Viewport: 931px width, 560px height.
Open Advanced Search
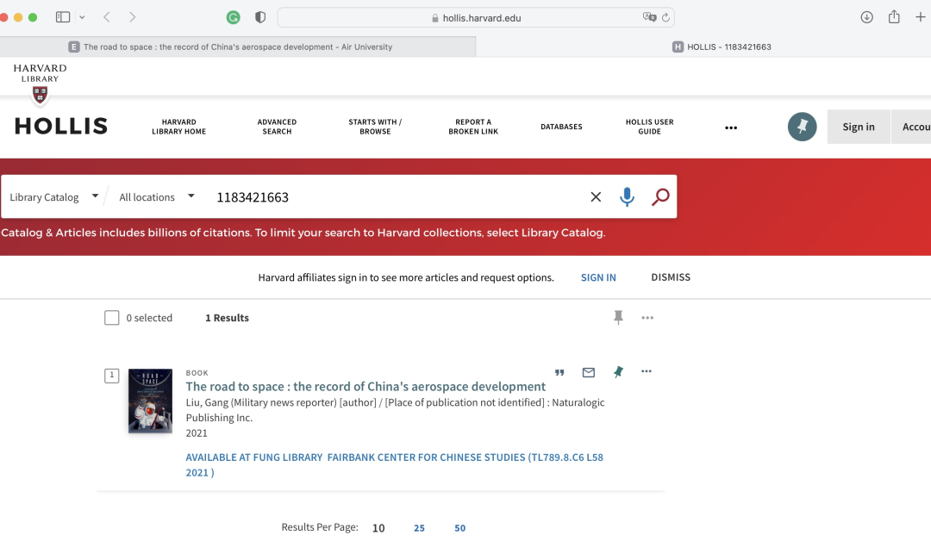tap(277, 127)
